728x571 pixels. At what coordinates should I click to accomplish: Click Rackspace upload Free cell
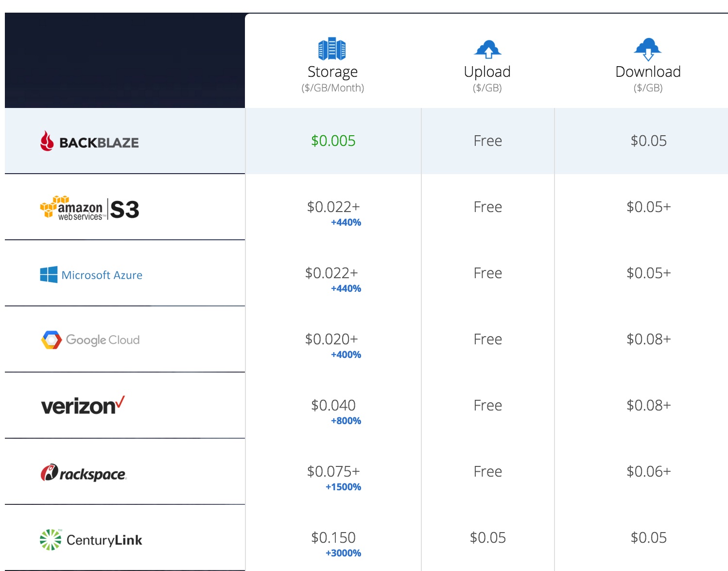click(x=487, y=472)
